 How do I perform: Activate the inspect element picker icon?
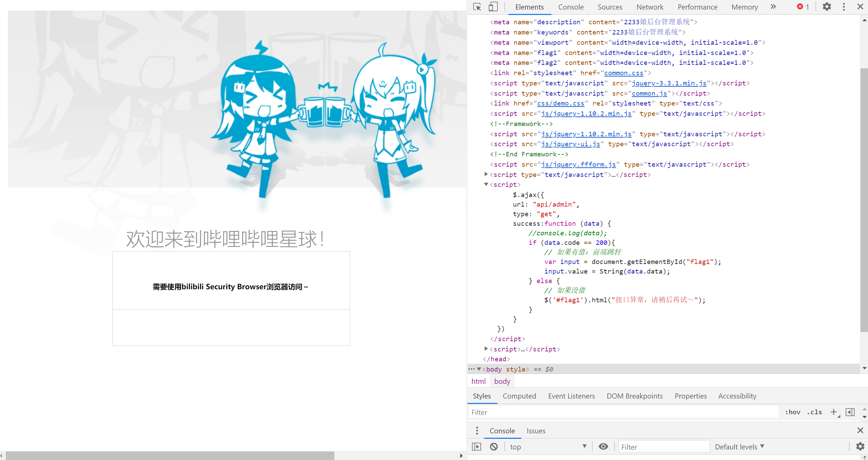click(x=477, y=7)
